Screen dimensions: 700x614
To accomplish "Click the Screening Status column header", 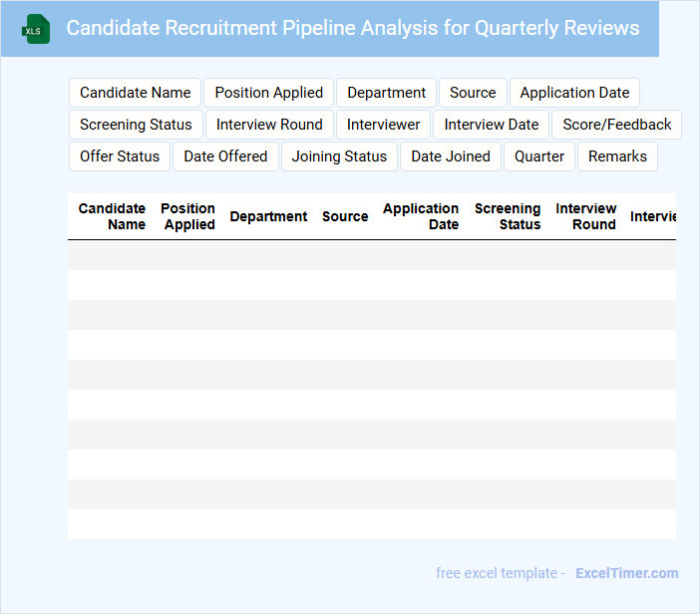I will [508, 216].
